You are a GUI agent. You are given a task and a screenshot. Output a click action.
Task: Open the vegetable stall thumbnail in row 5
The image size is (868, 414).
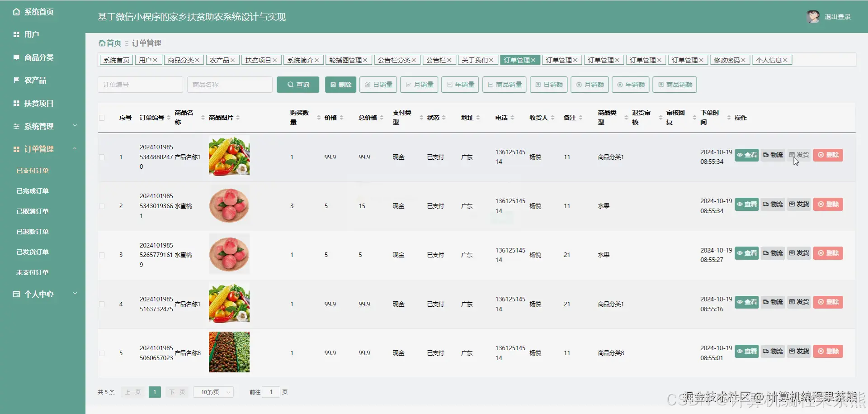point(229,352)
